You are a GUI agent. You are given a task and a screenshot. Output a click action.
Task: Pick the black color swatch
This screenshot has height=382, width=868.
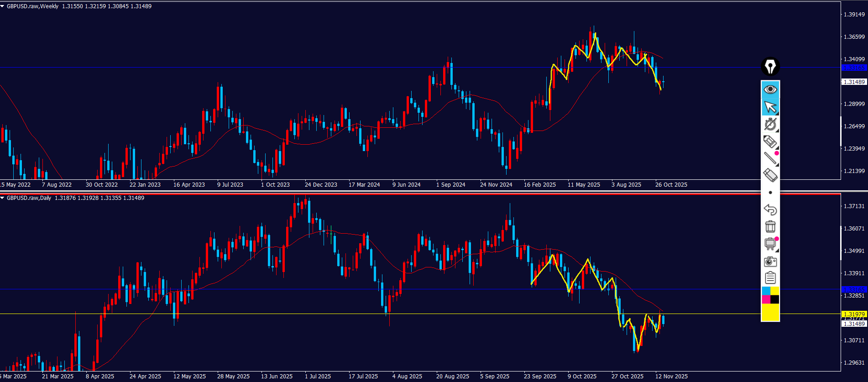(x=775, y=299)
